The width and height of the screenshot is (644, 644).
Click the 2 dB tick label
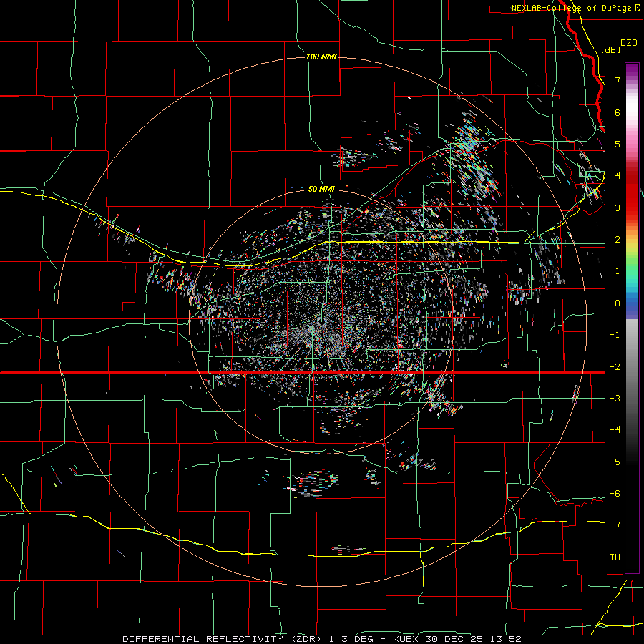[618, 240]
